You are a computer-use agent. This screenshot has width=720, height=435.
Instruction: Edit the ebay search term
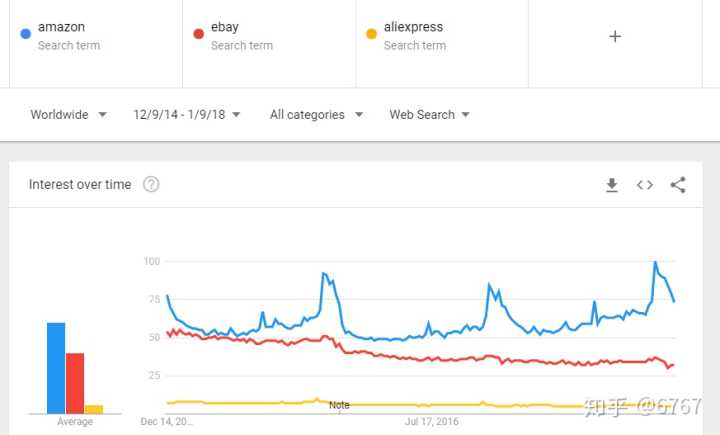tap(225, 27)
